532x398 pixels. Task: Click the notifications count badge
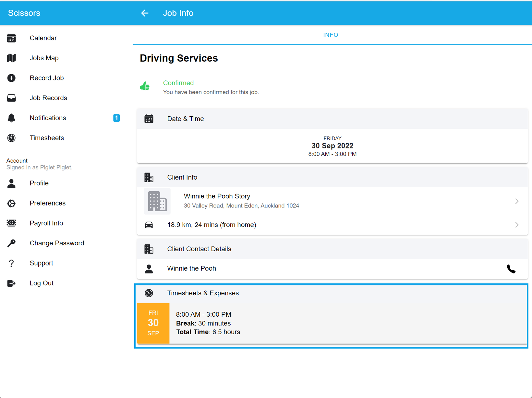click(116, 118)
